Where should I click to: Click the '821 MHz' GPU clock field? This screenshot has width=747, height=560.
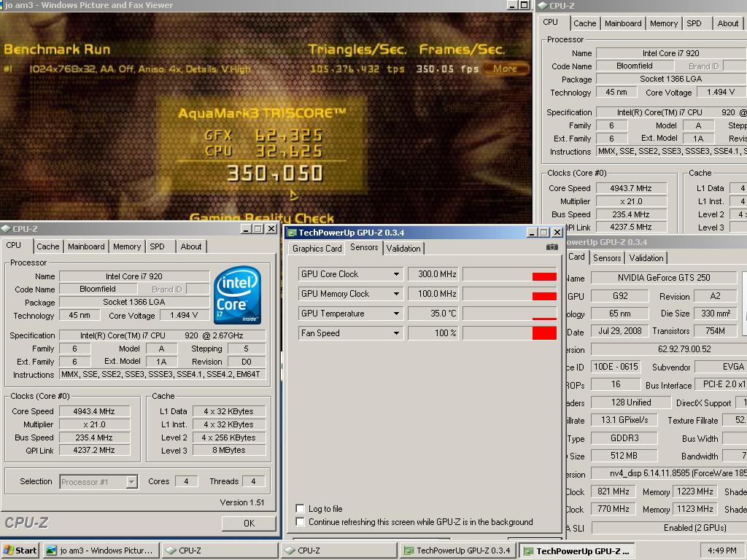613,491
